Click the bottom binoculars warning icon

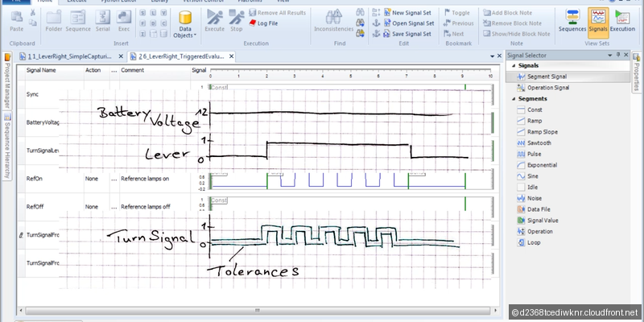360,34
